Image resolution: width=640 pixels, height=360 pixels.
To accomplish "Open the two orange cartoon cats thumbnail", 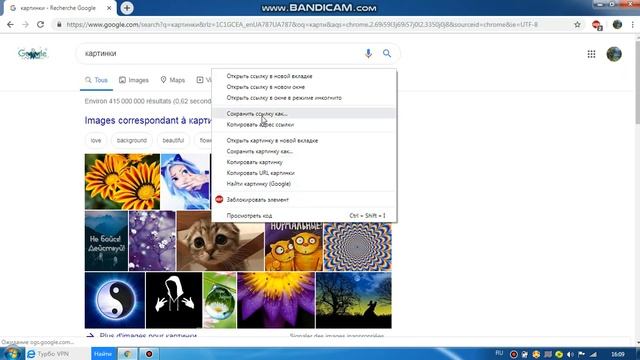I will [293, 247].
